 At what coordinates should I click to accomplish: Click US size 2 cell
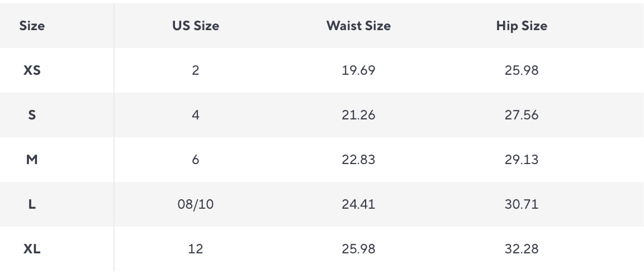[x=195, y=70]
